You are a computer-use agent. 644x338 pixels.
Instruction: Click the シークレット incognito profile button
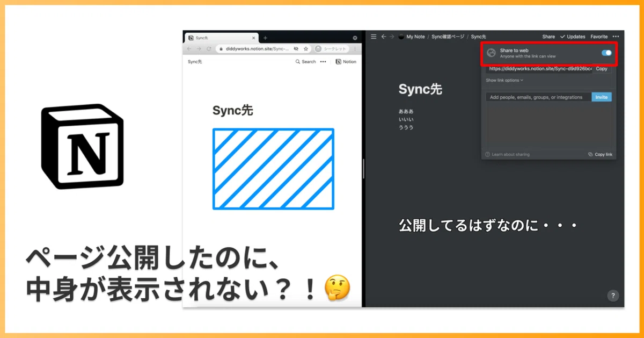(x=331, y=48)
